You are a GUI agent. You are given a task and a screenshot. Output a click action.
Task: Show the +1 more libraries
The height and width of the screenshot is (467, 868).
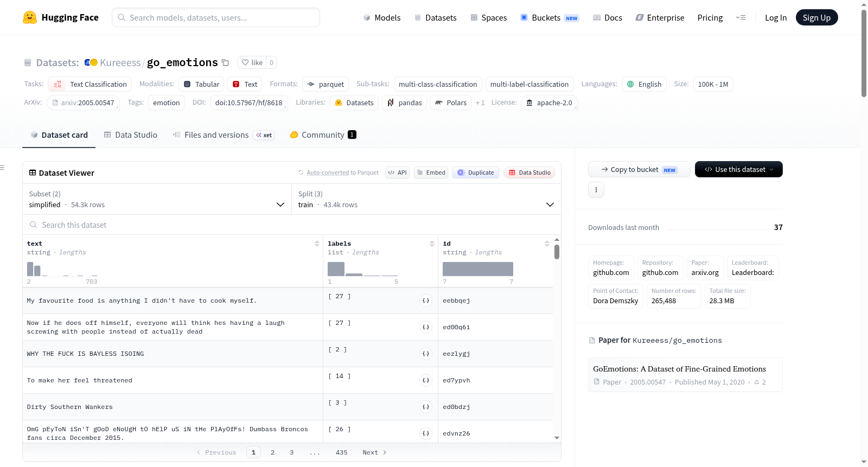(x=480, y=103)
